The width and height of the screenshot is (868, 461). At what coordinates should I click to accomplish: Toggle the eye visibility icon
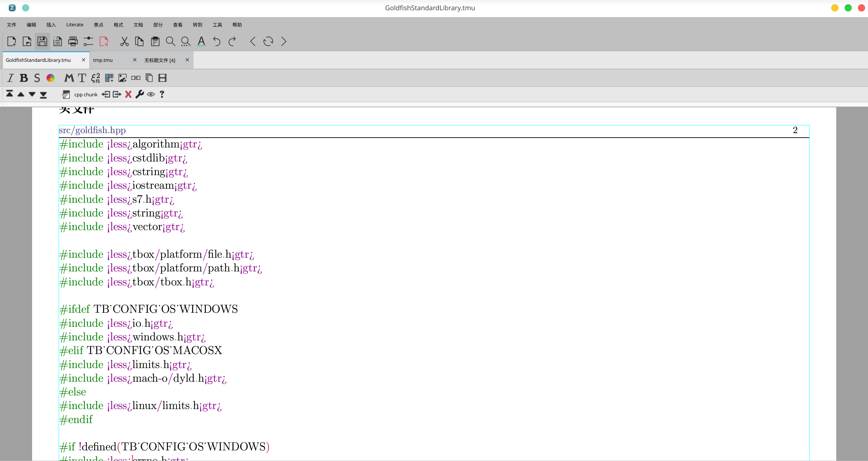coord(151,94)
